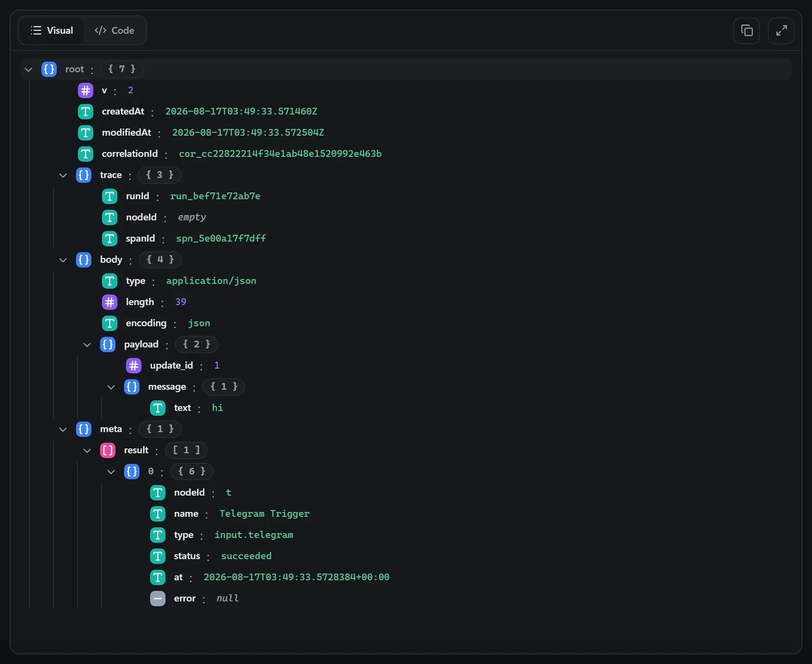The height and width of the screenshot is (664, 812).
Task: Click the number icon beside update_id
Action: (134, 366)
